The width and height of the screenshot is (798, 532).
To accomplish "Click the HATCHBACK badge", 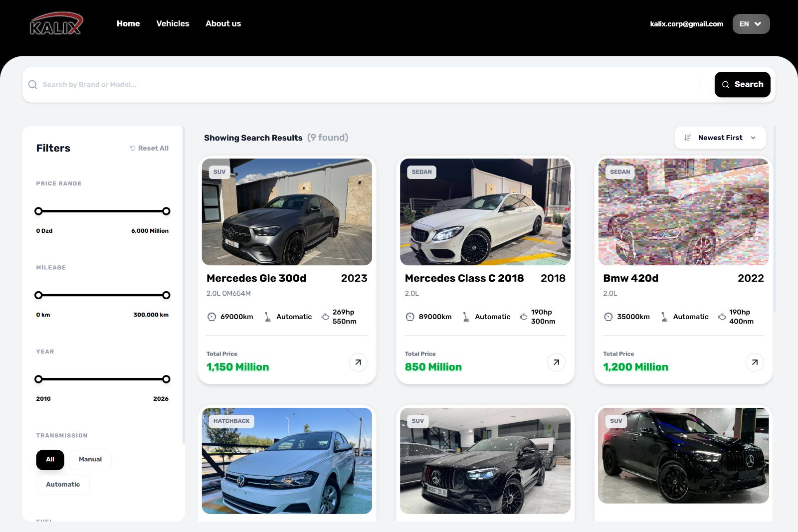I will [x=231, y=421].
